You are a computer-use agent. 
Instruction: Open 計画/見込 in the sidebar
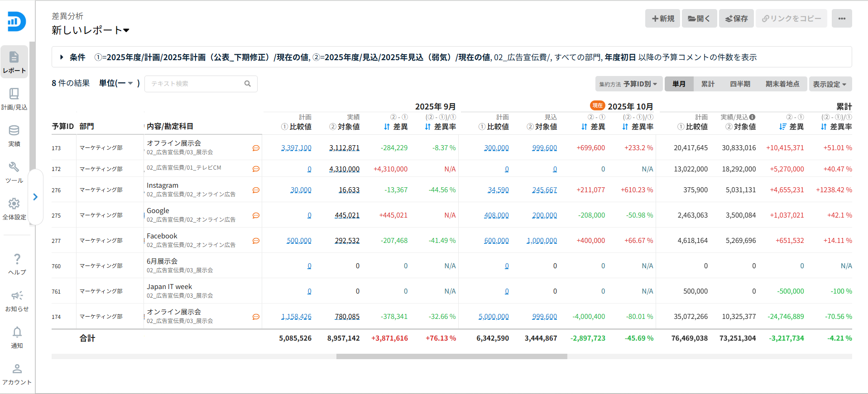[x=14, y=98]
